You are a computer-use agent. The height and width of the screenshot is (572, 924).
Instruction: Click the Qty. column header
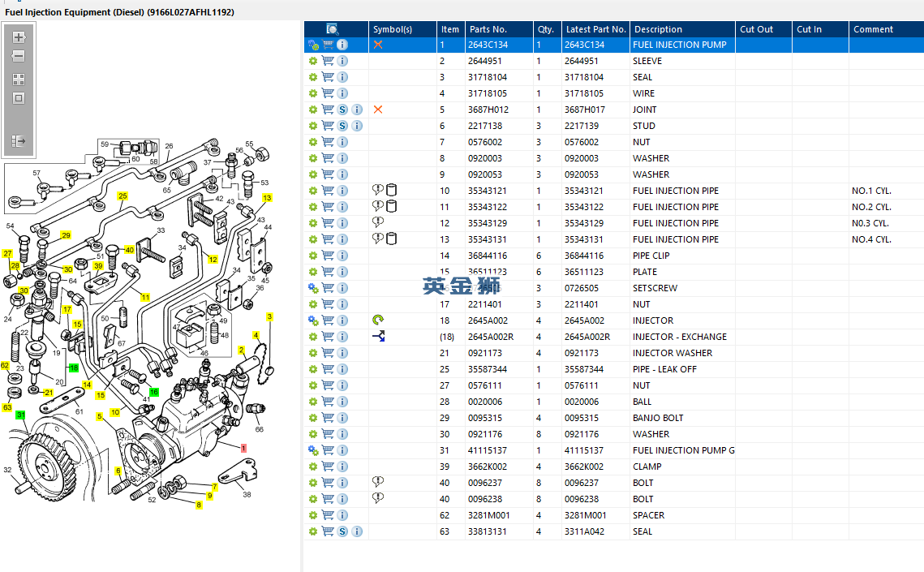tap(545, 29)
